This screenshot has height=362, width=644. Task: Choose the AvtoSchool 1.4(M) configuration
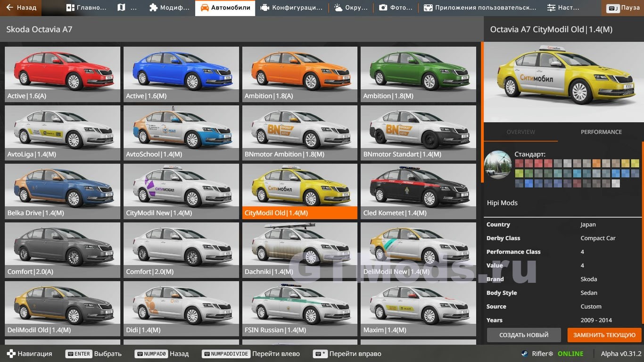click(181, 132)
